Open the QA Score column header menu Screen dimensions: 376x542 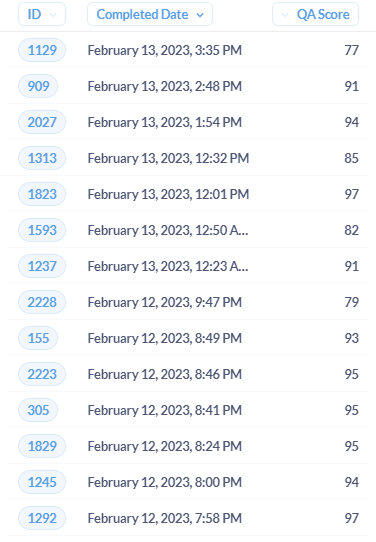[x=315, y=14]
